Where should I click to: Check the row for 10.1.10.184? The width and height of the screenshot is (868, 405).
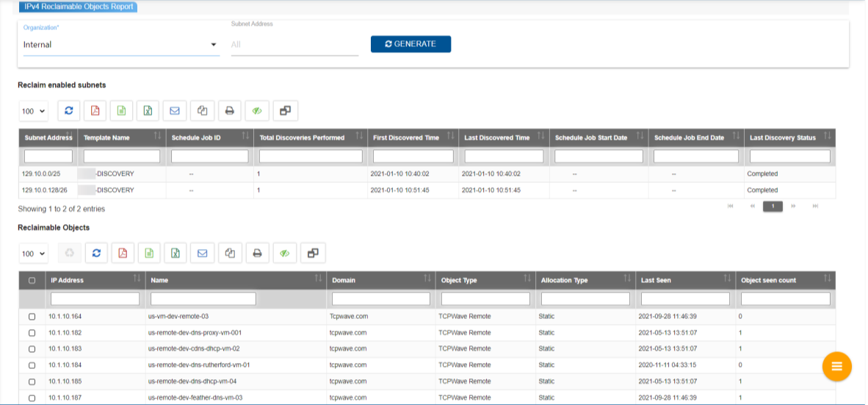coord(32,365)
